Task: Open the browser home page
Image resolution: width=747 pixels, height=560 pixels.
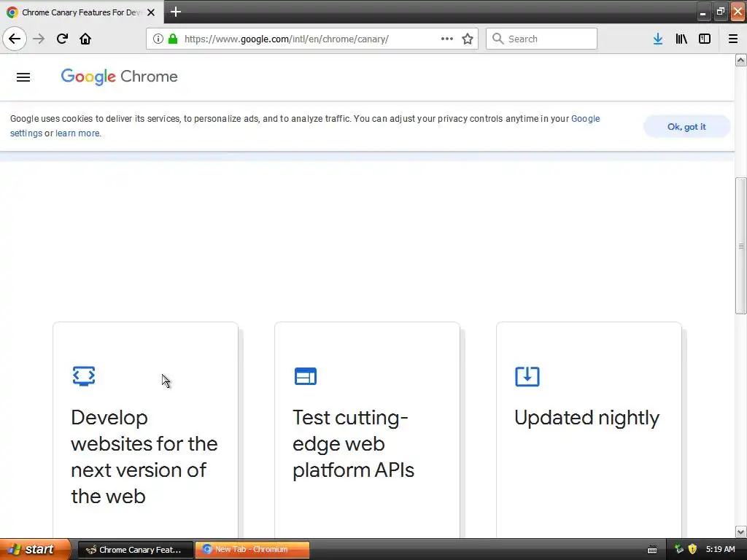Action: coord(85,39)
